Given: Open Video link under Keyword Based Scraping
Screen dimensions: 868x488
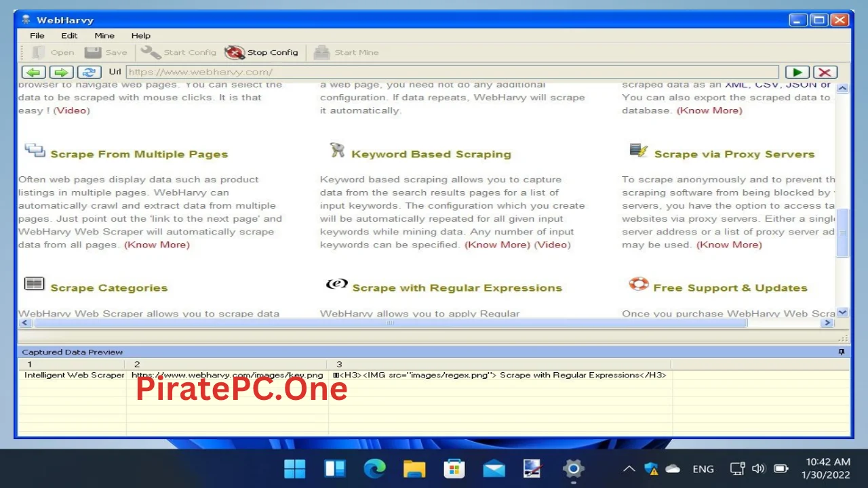Looking at the screenshot, I should pyautogui.click(x=553, y=245).
